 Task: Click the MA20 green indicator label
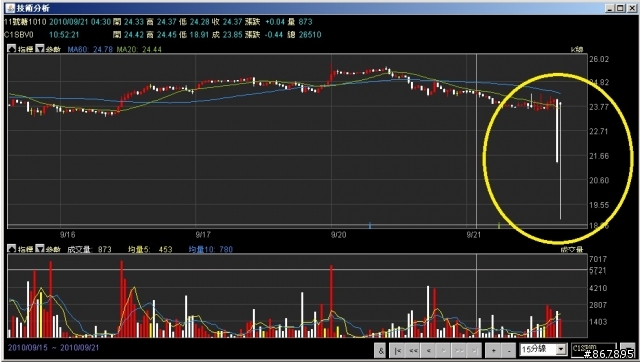click(139, 49)
